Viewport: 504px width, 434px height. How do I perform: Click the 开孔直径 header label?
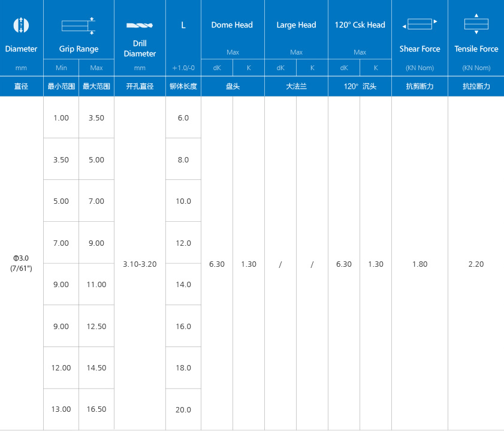[140, 86]
